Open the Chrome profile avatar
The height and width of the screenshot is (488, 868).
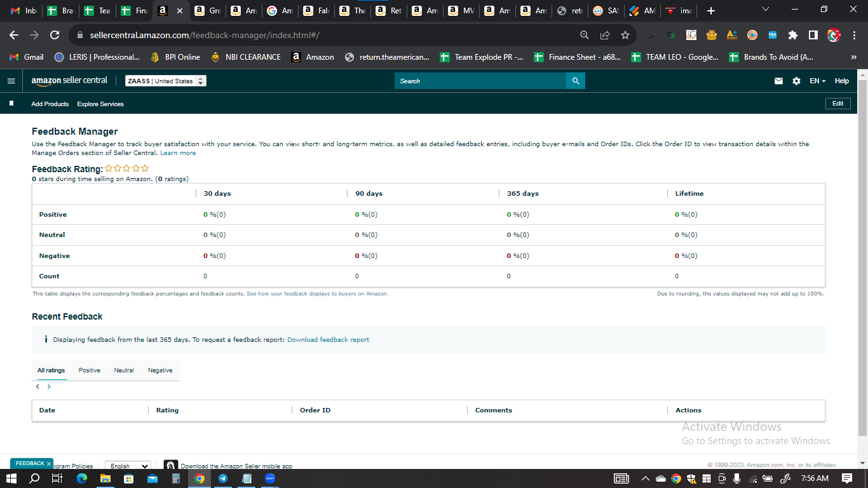pos(834,36)
